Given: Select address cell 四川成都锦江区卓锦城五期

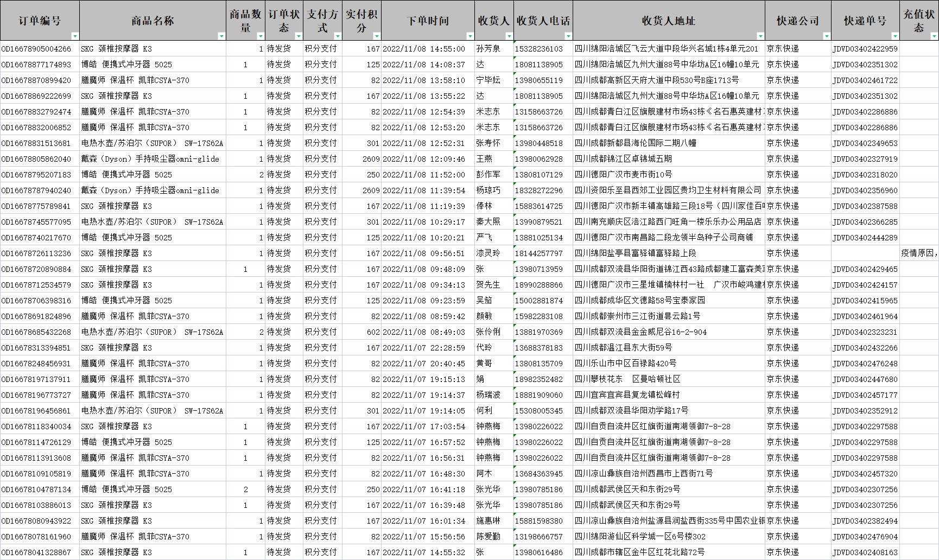Looking at the screenshot, I should [669, 159].
